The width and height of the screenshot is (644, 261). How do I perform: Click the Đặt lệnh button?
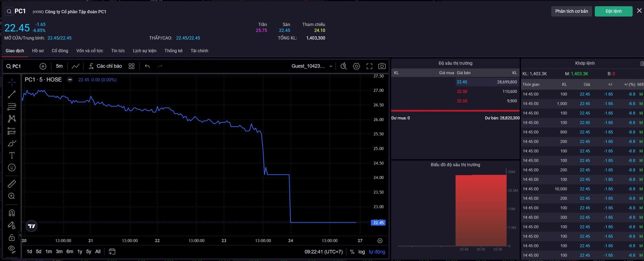coord(613,11)
